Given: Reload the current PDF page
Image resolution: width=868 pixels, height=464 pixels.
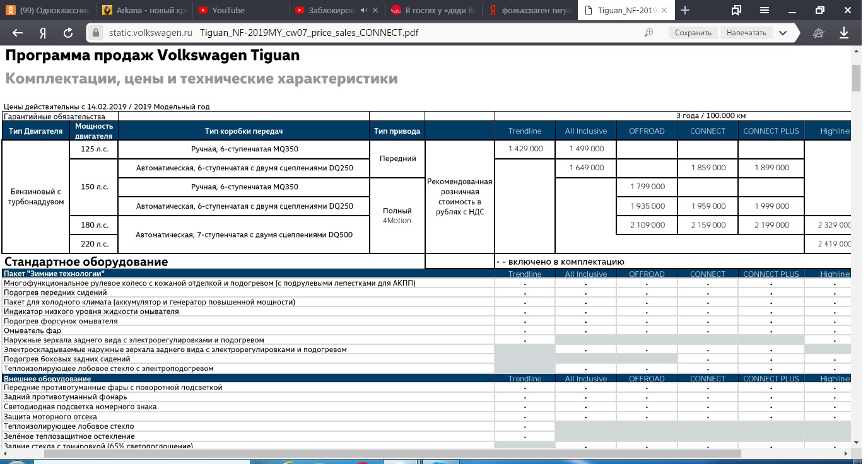Looking at the screenshot, I should click(68, 33).
